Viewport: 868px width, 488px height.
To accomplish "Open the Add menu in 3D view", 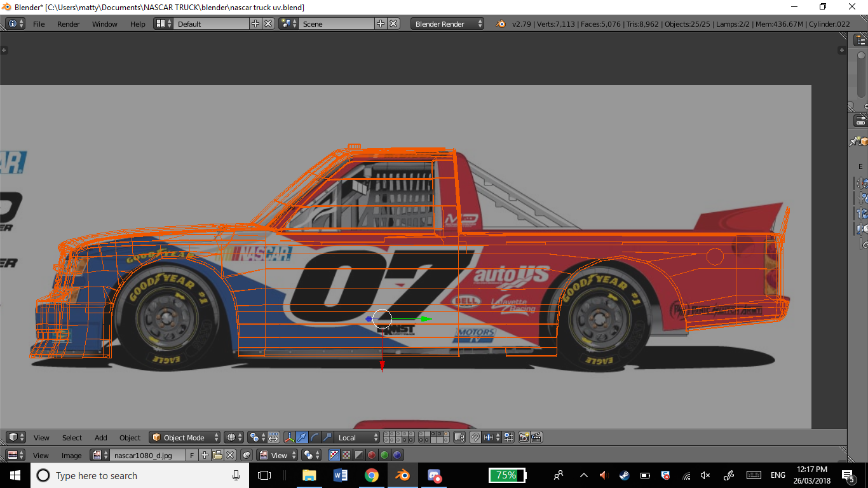I will click(x=101, y=437).
